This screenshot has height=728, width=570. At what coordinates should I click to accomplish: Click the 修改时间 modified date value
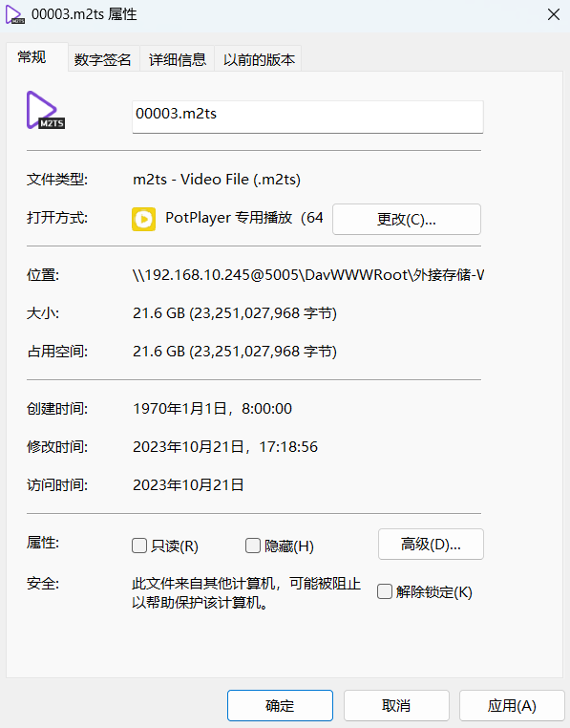(225, 447)
